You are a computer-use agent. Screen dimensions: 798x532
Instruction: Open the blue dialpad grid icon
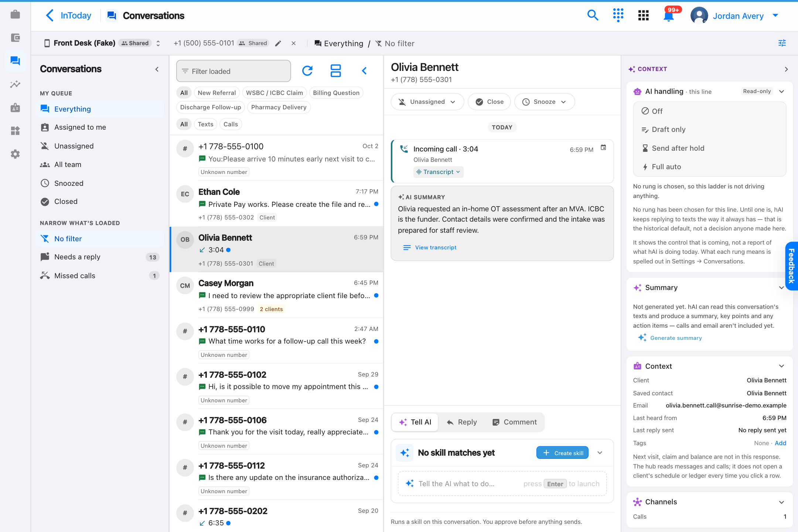[x=618, y=16]
